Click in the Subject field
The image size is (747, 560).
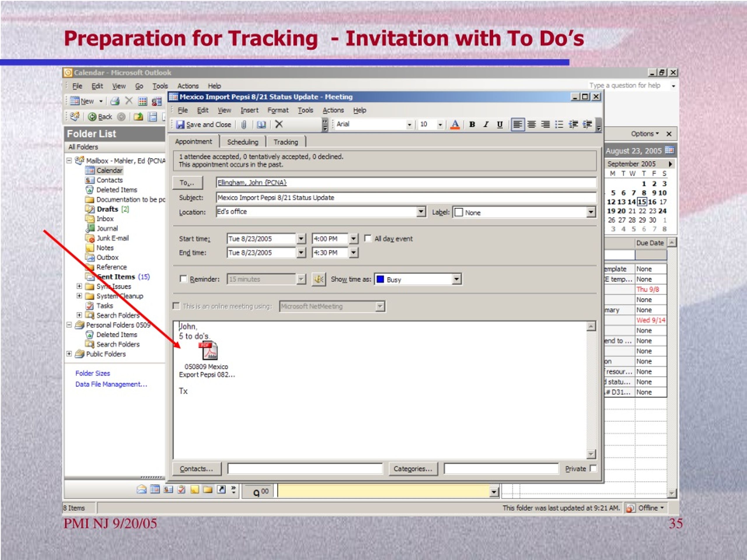[406, 197]
